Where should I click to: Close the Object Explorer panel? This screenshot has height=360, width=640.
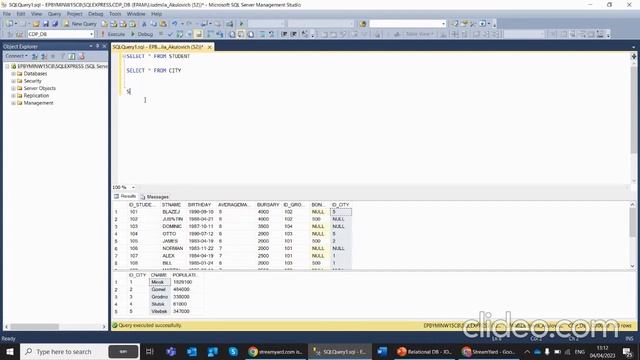pyautogui.click(x=104, y=46)
